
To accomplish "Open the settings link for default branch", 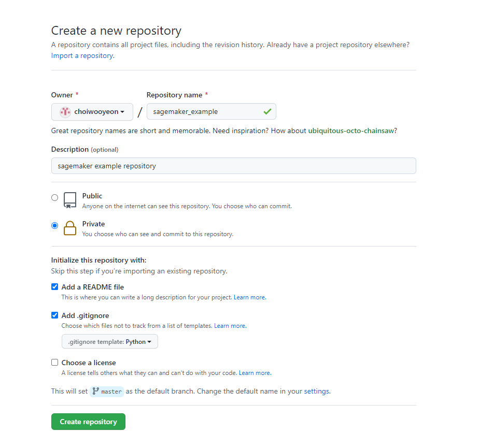I will pos(317,391).
